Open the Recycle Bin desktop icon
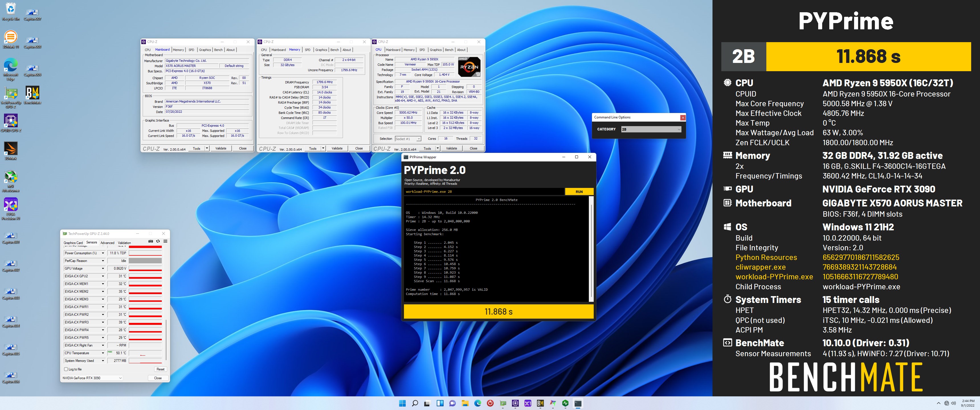 point(11,11)
